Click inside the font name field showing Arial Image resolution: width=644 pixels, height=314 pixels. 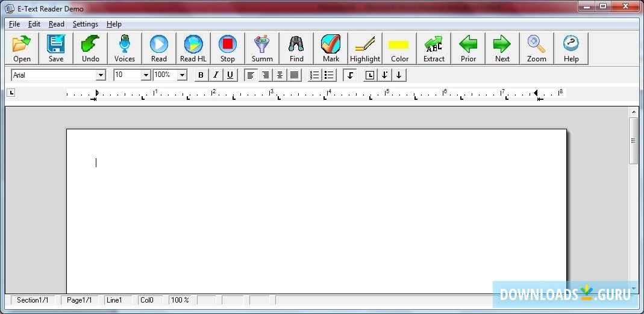[54, 75]
